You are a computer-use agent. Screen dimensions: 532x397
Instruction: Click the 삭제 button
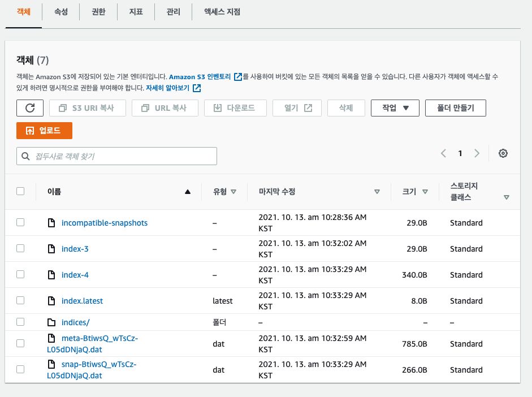(346, 108)
